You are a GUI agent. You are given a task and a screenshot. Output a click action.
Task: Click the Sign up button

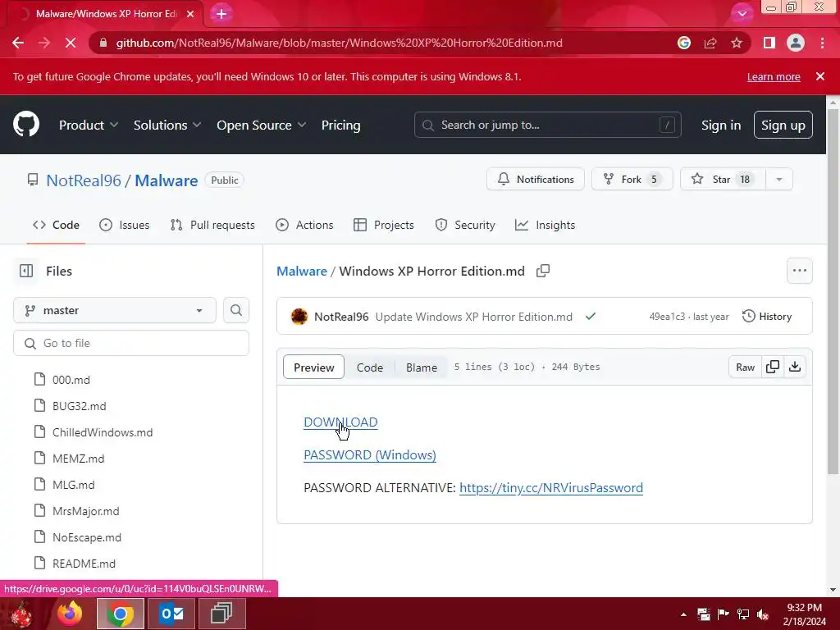point(783,125)
